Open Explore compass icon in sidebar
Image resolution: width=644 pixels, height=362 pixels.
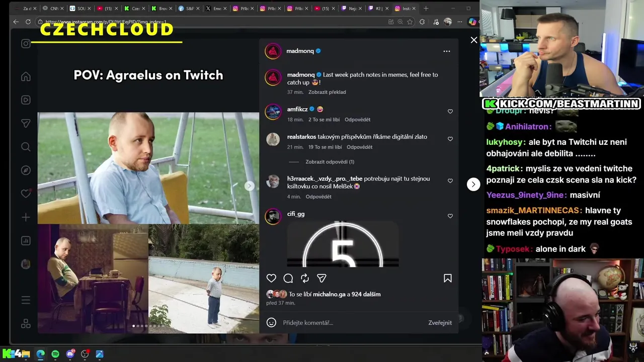pos(26,170)
